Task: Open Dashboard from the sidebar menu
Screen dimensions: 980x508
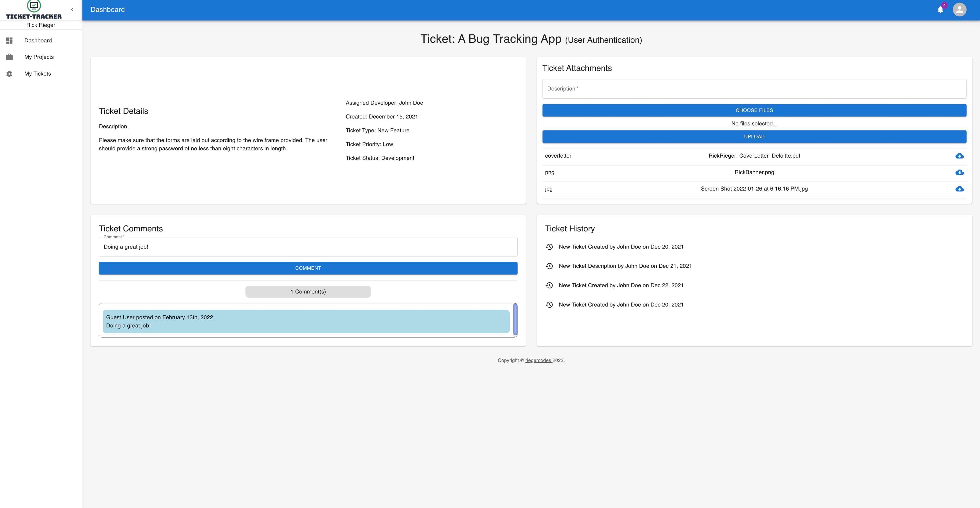Action: pyautogui.click(x=38, y=40)
